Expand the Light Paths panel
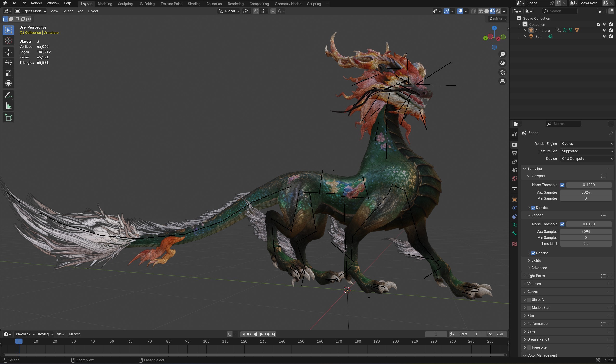 [x=536, y=276]
